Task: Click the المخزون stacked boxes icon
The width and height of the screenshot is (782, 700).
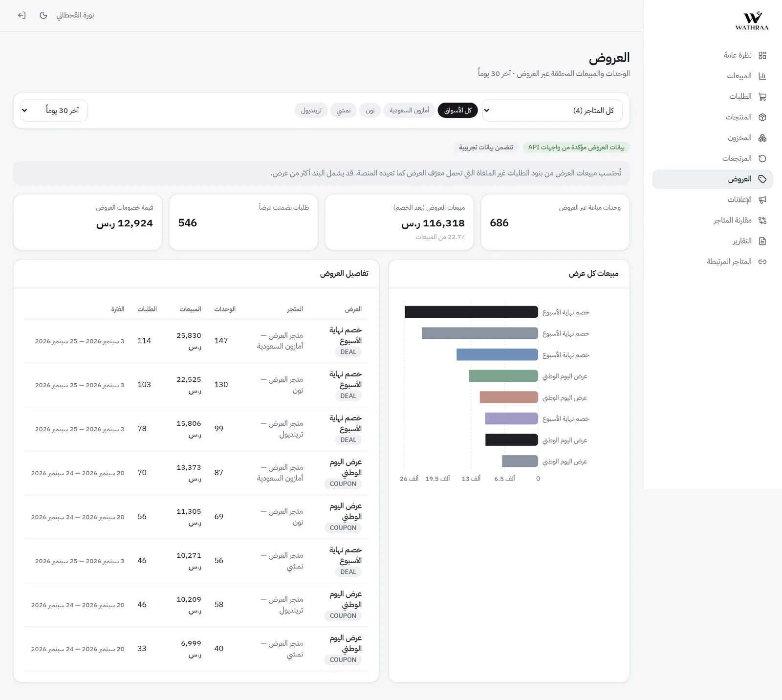Action: [x=762, y=138]
